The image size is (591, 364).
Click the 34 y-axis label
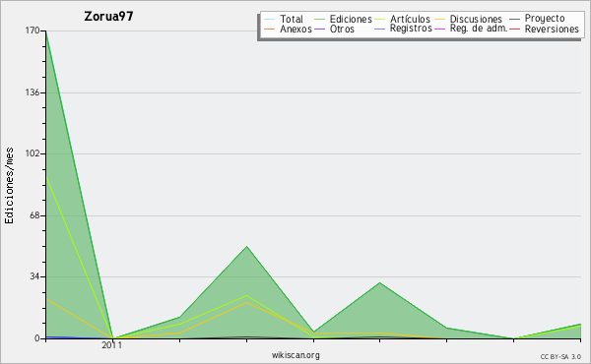(x=34, y=276)
